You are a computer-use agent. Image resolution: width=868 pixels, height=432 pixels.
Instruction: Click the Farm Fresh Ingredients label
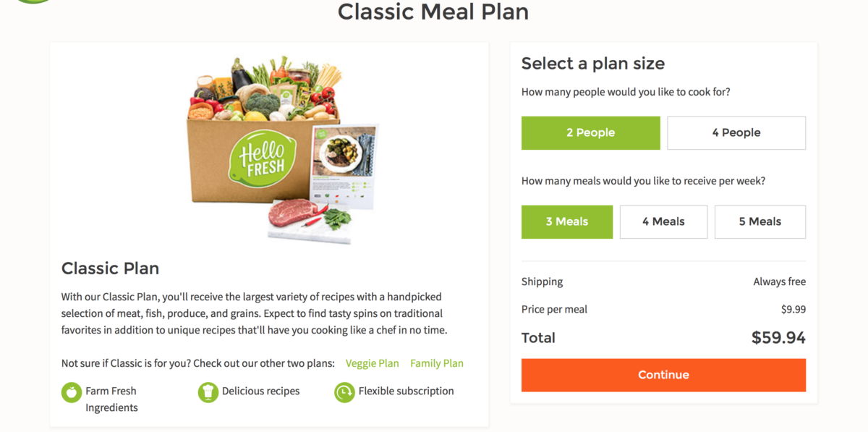pyautogui.click(x=111, y=399)
